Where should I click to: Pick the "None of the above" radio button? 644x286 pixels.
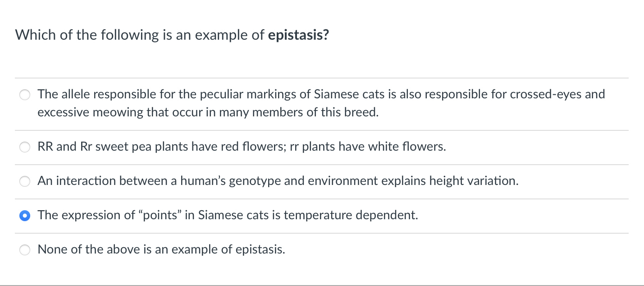25,250
